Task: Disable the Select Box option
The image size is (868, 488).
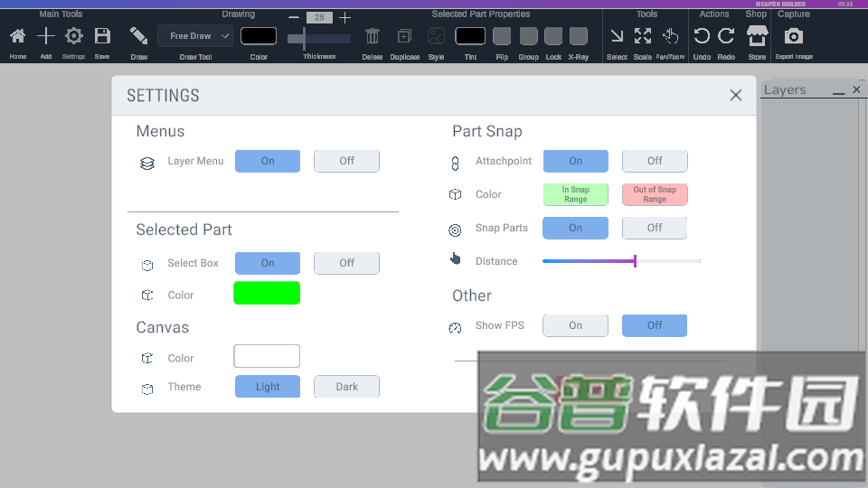Action: [x=346, y=263]
